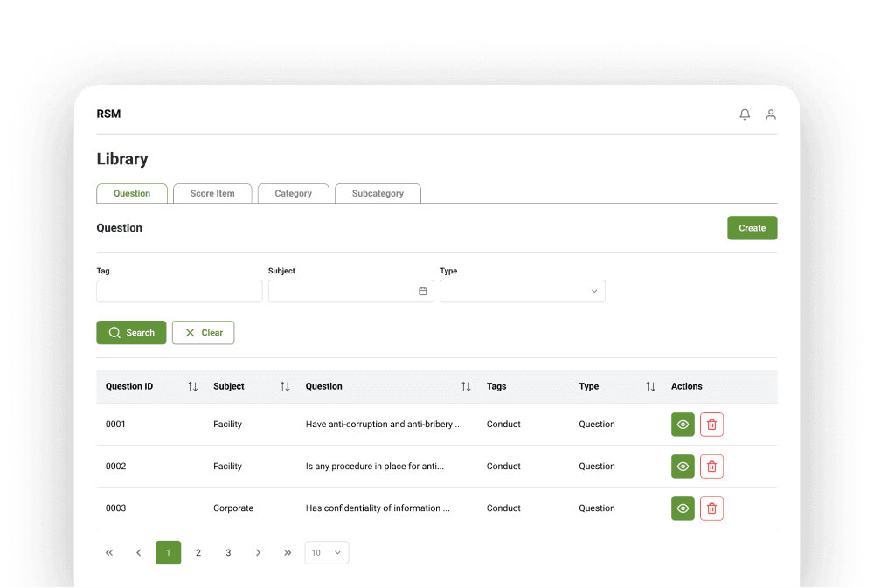Select page 1 in pagination

[169, 552]
